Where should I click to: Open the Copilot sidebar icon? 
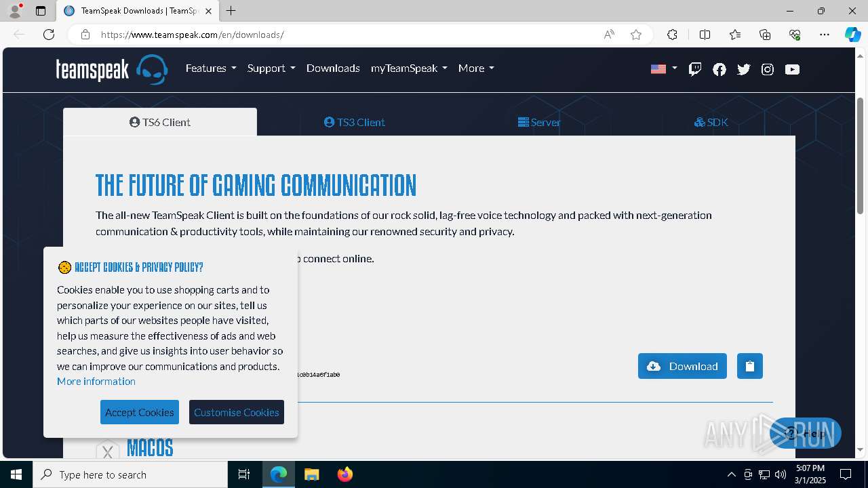[x=852, y=35]
